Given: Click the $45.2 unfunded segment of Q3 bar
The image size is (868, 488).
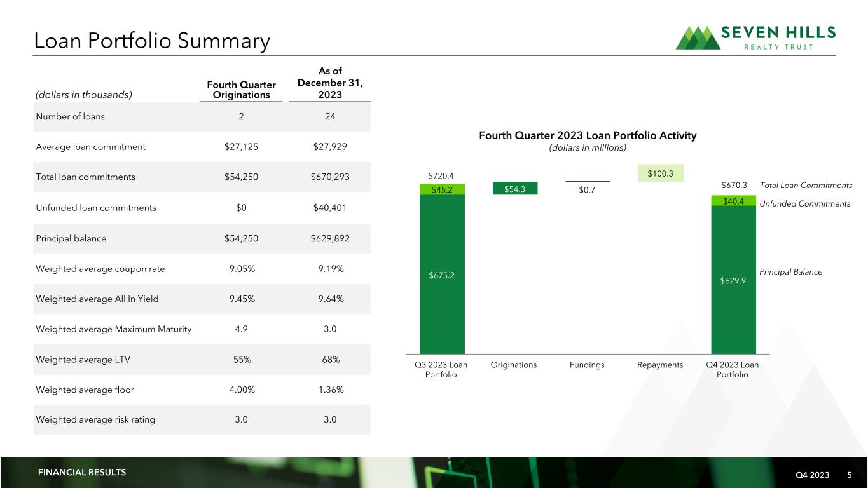Looking at the screenshot, I should (x=442, y=189).
